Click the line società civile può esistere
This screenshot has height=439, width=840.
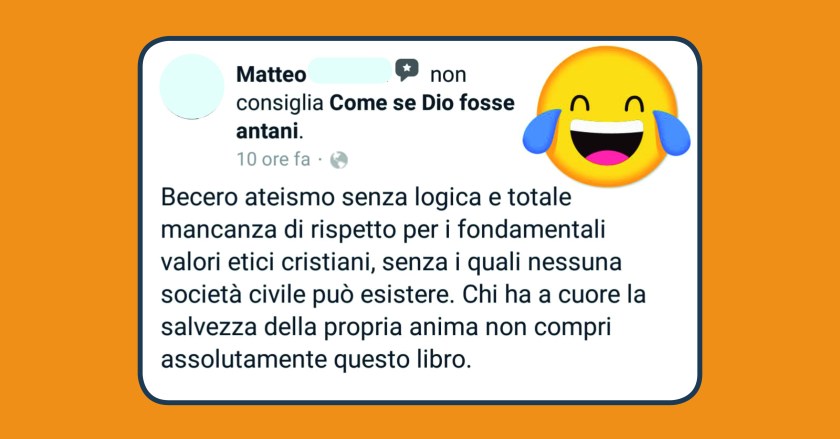[403, 295]
